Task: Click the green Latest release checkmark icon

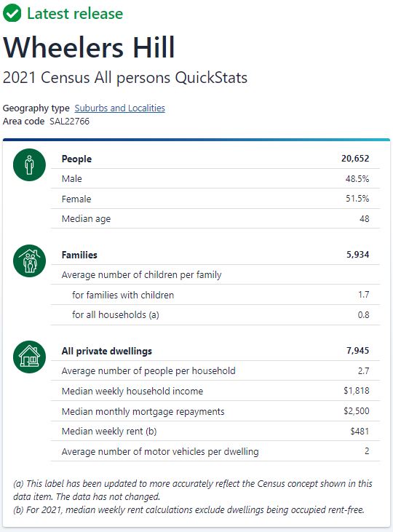Action: pos(12,13)
